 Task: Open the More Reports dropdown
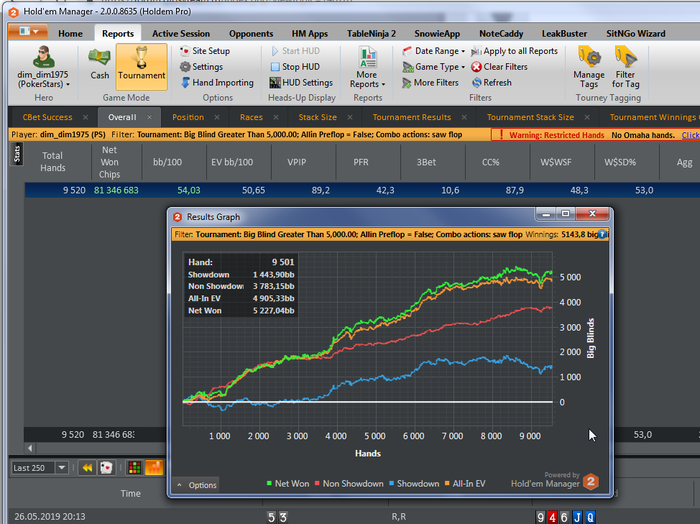[x=367, y=67]
